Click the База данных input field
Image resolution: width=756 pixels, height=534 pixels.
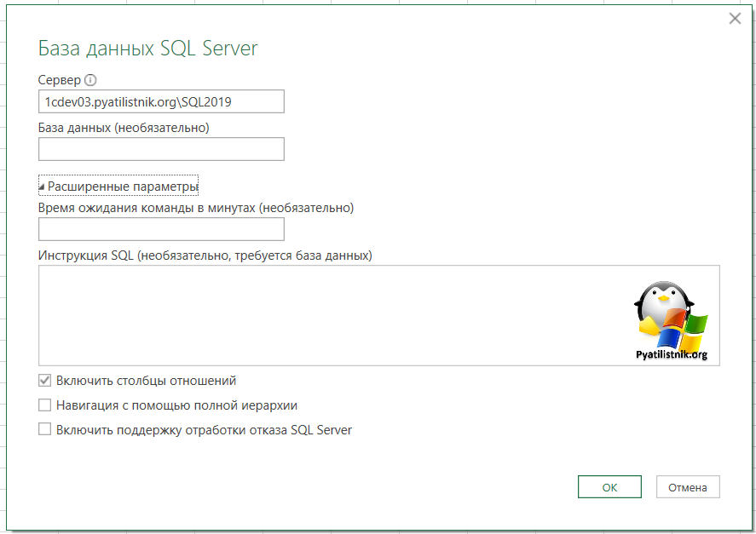coord(161,149)
